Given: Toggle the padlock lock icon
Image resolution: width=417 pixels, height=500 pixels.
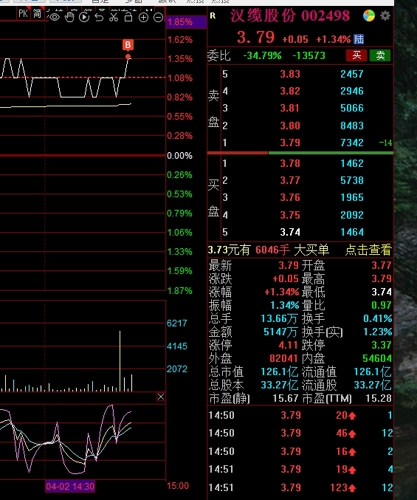Looking at the screenshot, I should click(x=128, y=17).
